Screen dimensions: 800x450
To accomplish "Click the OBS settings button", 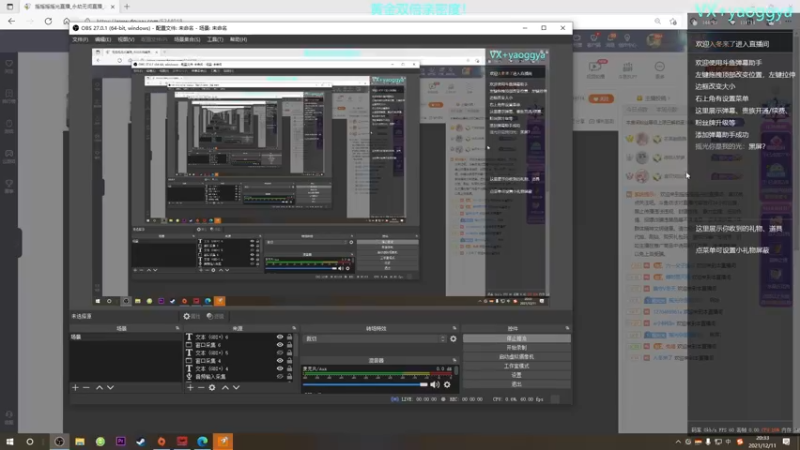I will pos(516,375).
